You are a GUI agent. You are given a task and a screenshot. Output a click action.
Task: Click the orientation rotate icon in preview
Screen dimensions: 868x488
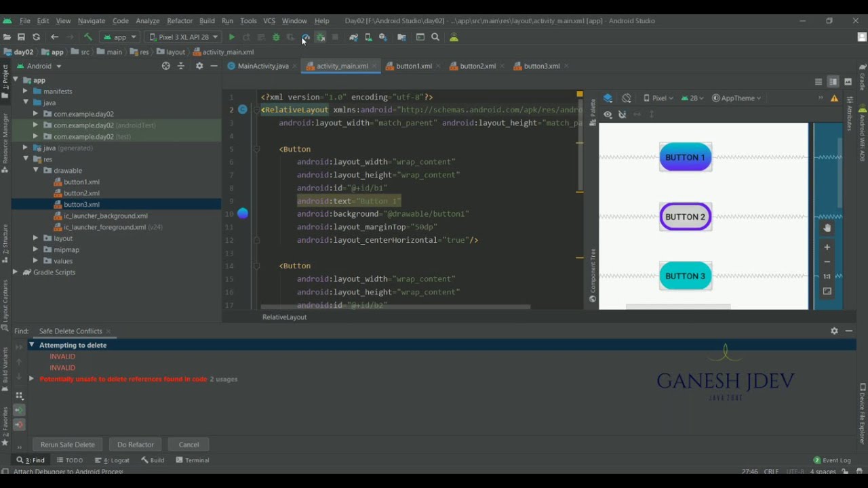pos(627,98)
